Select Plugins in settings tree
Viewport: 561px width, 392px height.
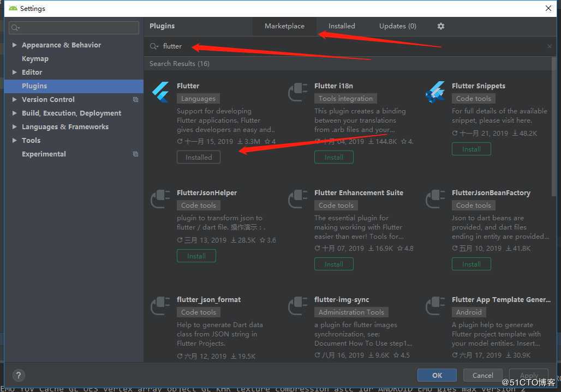[x=74, y=86]
